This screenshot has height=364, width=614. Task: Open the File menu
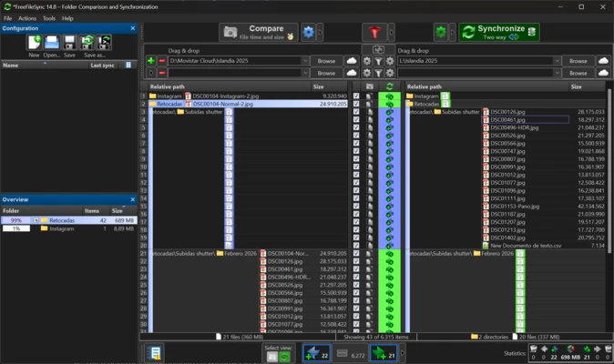click(x=8, y=18)
